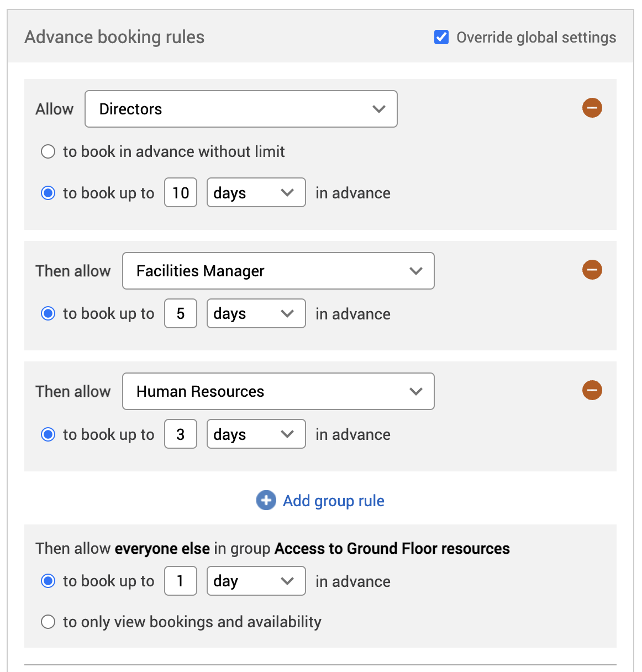The height and width of the screenshot is (672, 642).
Task: Click the blue plus icon to add a rule
Action: click(x=266, y=500)
